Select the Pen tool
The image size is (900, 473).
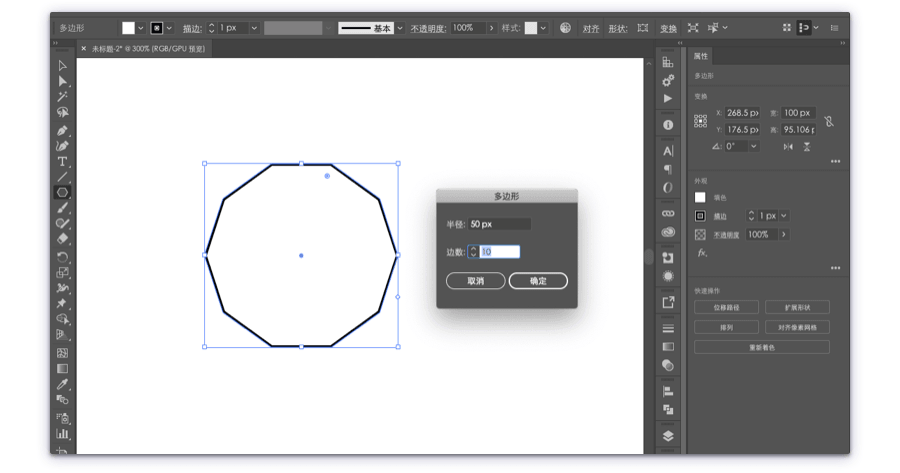click(x=62, y=130)
